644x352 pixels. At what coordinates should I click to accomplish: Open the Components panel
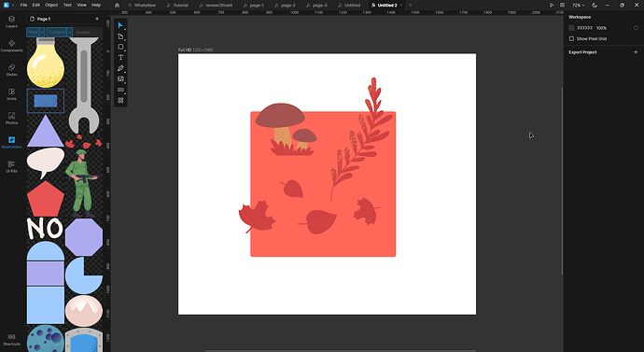coord(11,46)
